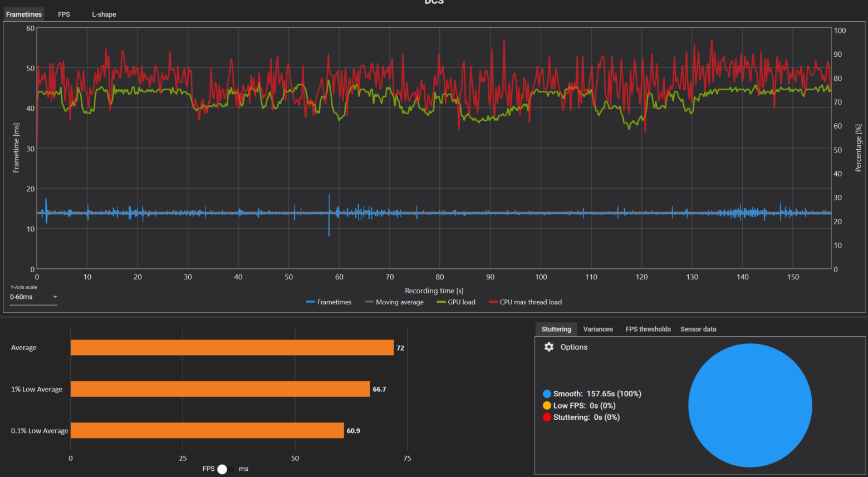Select the 0-60ms scale combo box
The image size is (868, 477).
tap(33, 297)
